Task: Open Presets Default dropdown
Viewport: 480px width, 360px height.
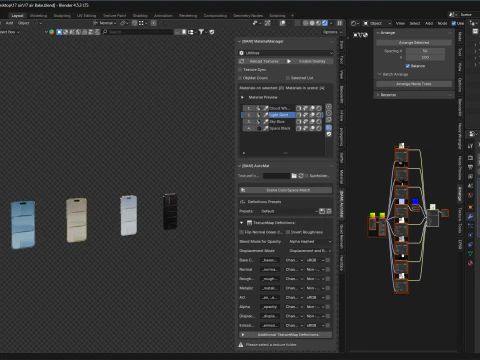Action: tap(289, 211)
